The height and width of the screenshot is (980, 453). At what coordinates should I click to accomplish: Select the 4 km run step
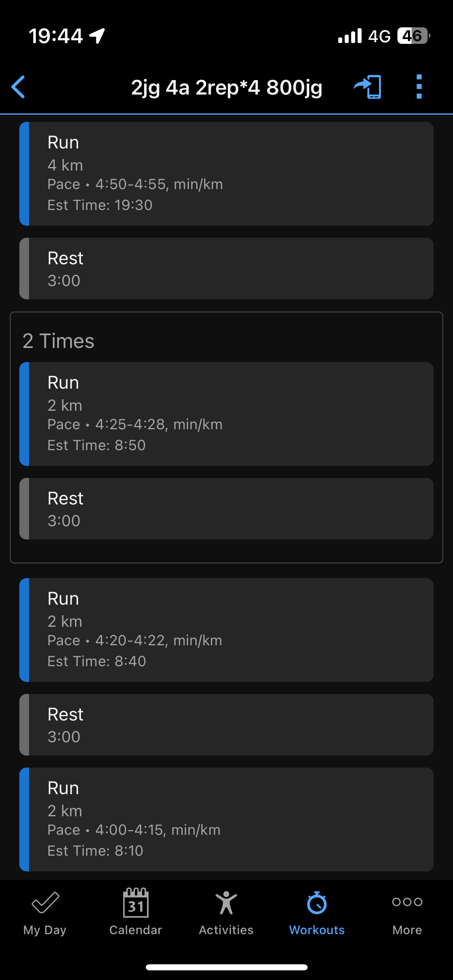pyautogui.click(x=226, y=173)
